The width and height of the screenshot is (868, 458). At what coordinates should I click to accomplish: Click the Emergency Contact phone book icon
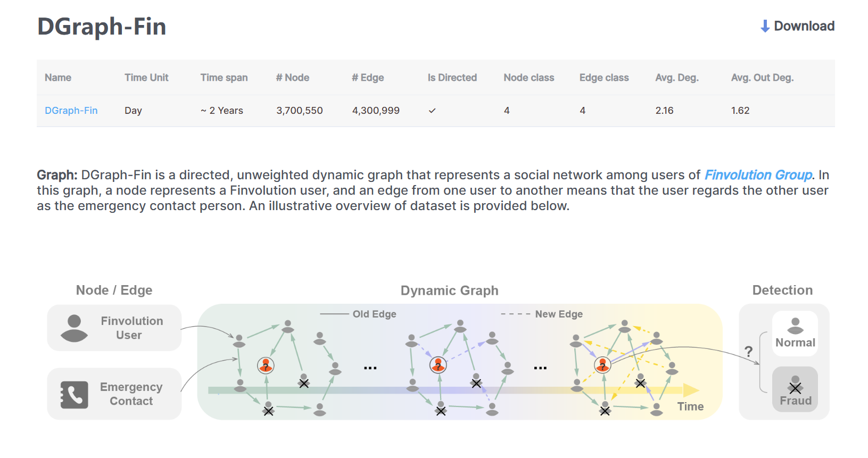click(75, 395)
